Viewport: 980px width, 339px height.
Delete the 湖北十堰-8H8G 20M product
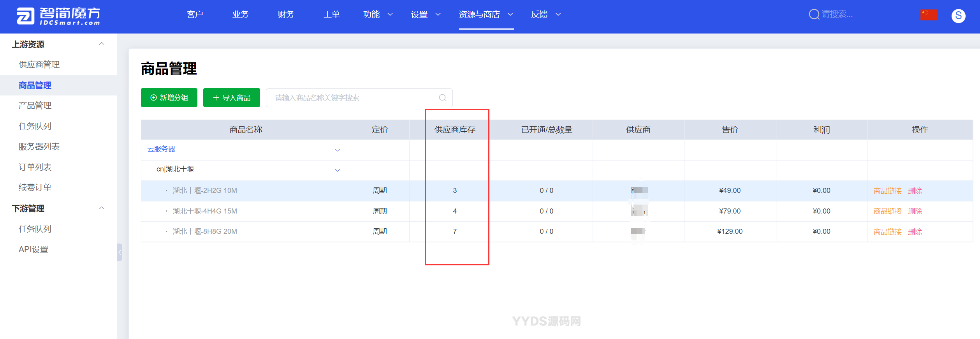pos(915,231)
